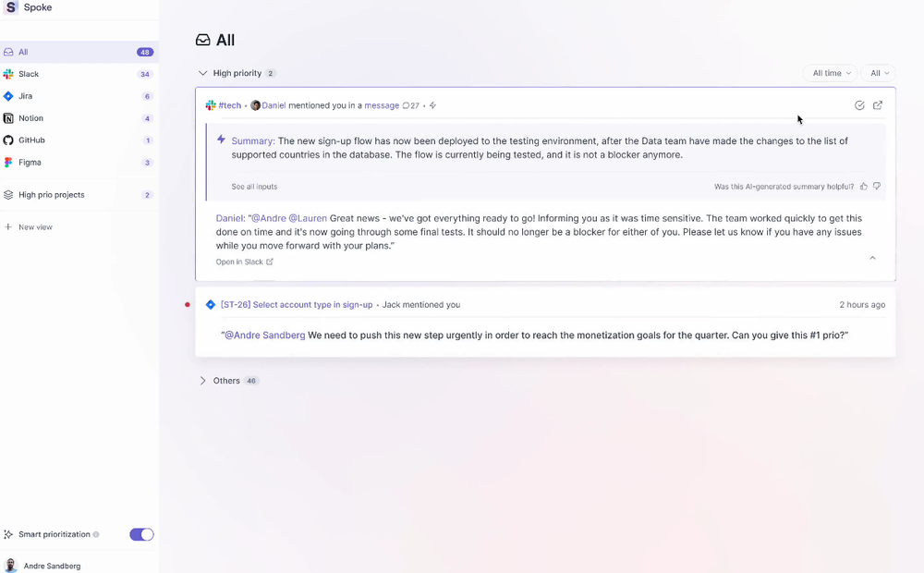This screenshot has width=924, height=573.
Task: Click the All inbox icon beside heading
Action: pos(203,40)
